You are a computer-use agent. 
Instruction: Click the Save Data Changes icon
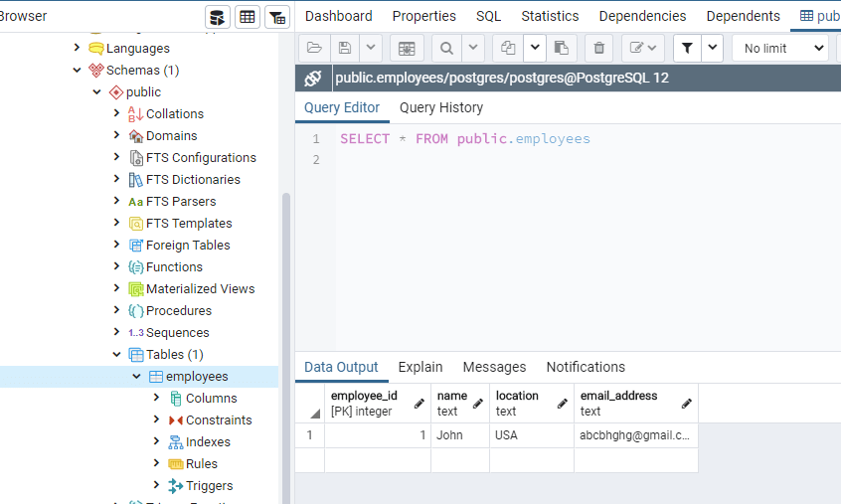pos(407,49)
